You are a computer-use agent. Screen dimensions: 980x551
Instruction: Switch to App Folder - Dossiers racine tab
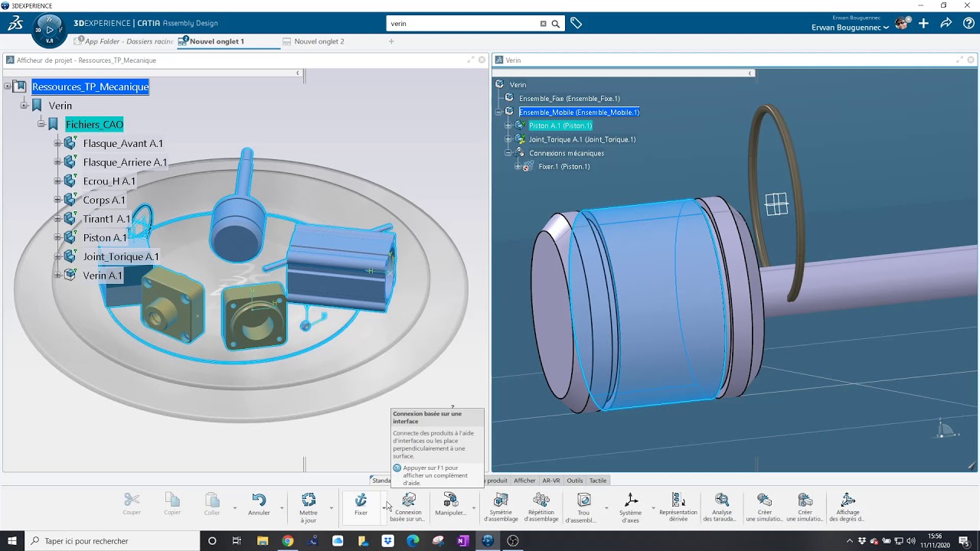point(124,41)
